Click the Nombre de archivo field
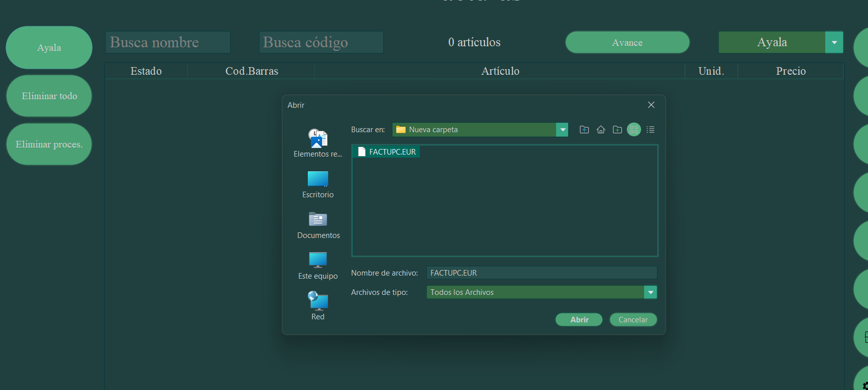Image resolution: width=868 pixels, height=390 pixels. point(541,273)
